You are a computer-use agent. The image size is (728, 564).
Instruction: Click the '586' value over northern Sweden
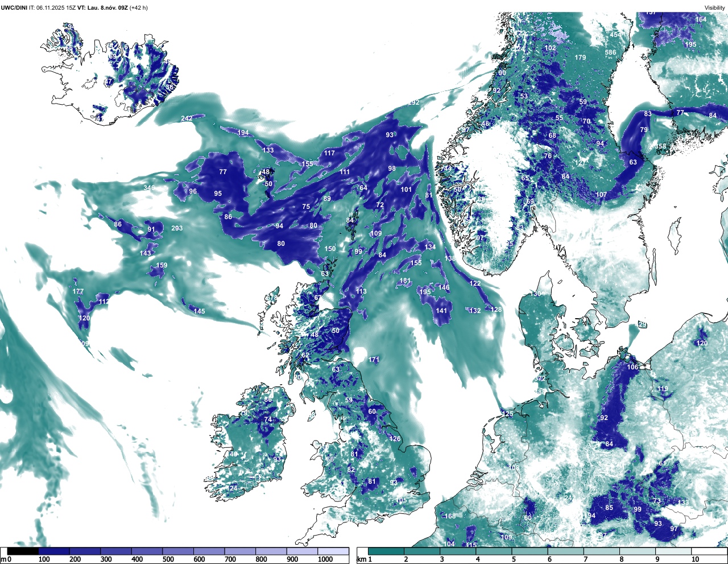tap(610, 53)
